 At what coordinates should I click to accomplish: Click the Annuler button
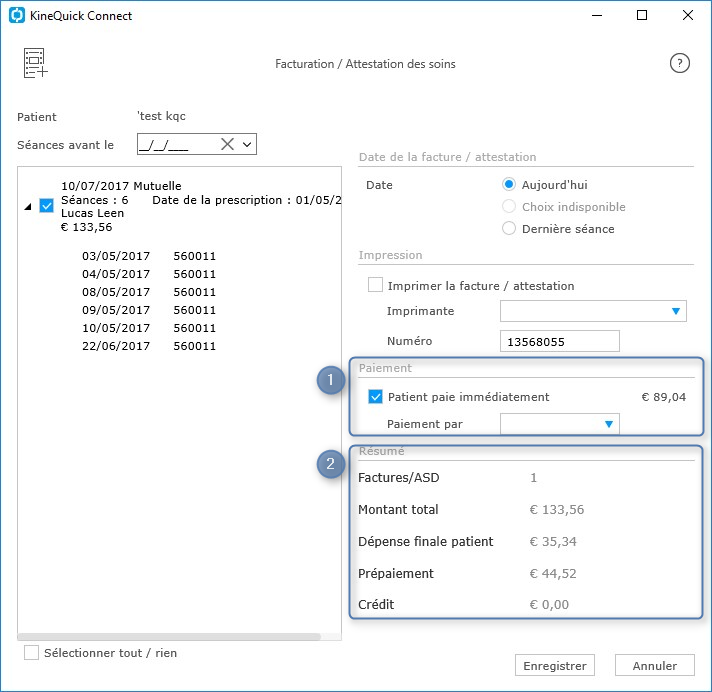654,665
